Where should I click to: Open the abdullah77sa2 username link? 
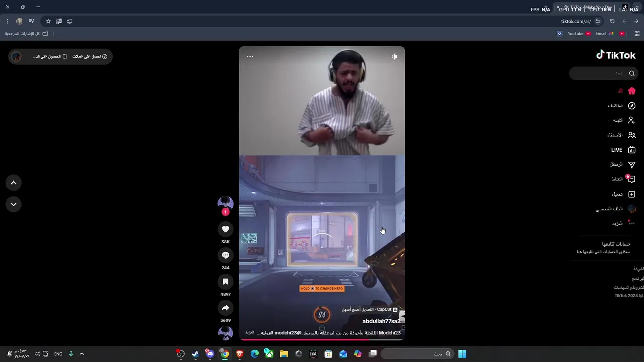[x=381, y=321]
